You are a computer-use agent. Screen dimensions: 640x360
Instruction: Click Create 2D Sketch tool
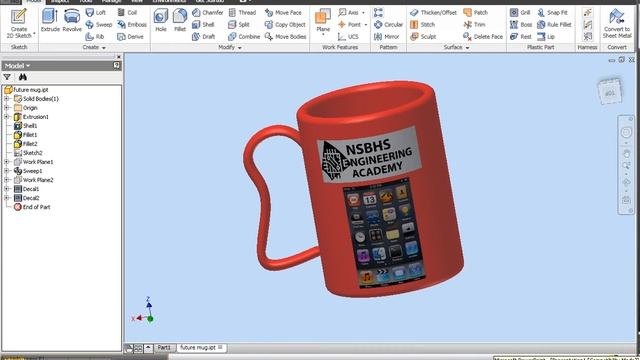pos(19,24)
